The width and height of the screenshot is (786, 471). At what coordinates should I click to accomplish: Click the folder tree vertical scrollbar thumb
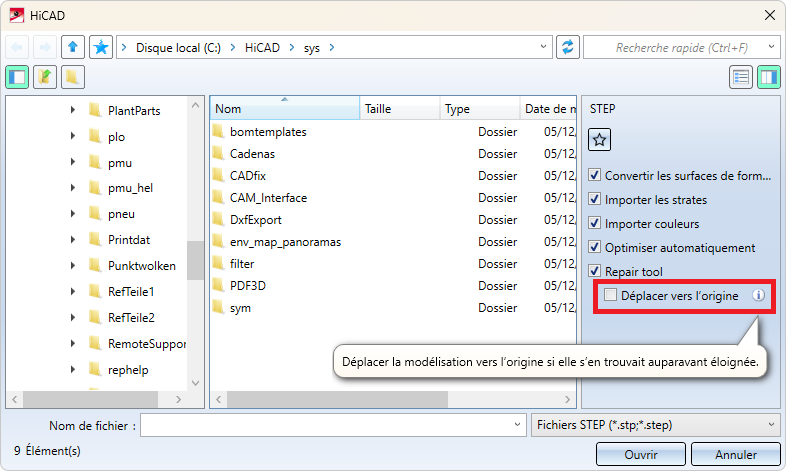coord(195,260)
